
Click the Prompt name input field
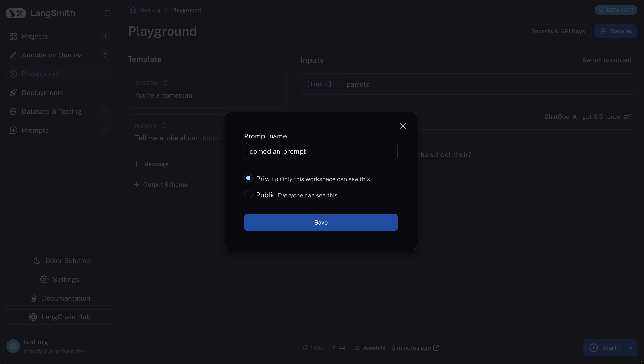321,151
